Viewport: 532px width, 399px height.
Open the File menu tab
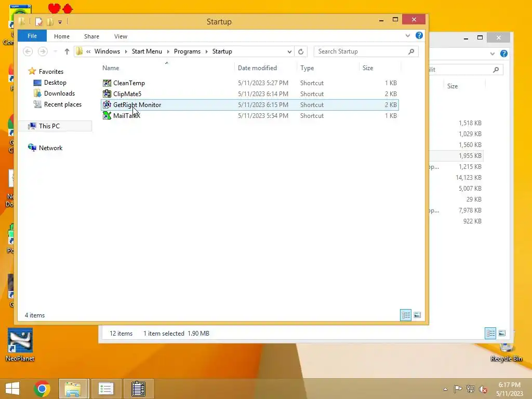point(32,36)
